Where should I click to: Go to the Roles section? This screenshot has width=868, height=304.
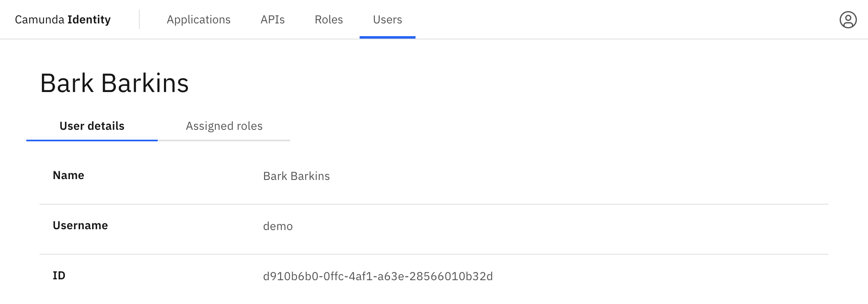coord(328,19)
